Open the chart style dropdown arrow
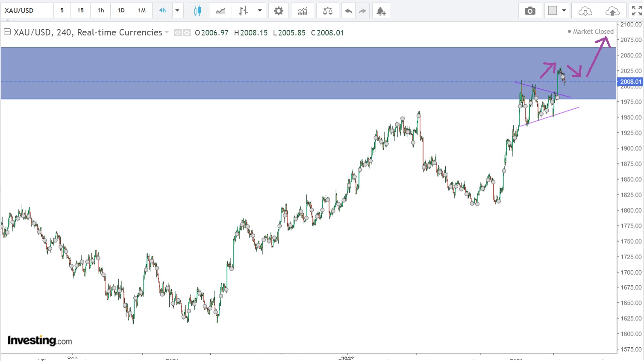Image resolution: width=644 pixels, height=363 pixels. (x=260, y=11)
